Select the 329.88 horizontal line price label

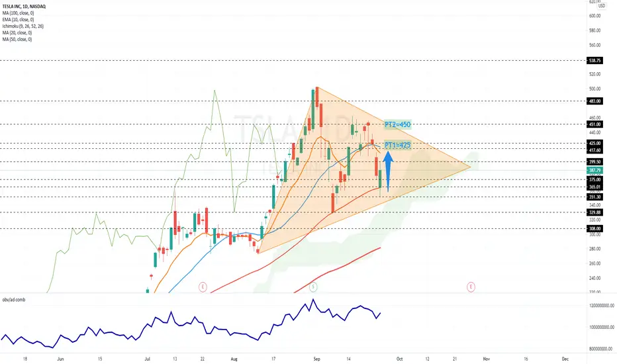click(x=594, y=212)
